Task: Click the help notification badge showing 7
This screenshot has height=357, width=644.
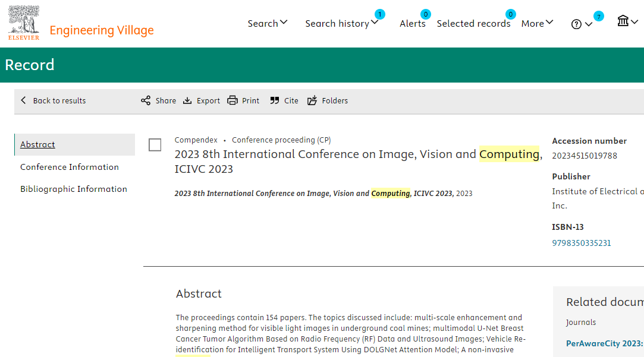Action: 599,17
